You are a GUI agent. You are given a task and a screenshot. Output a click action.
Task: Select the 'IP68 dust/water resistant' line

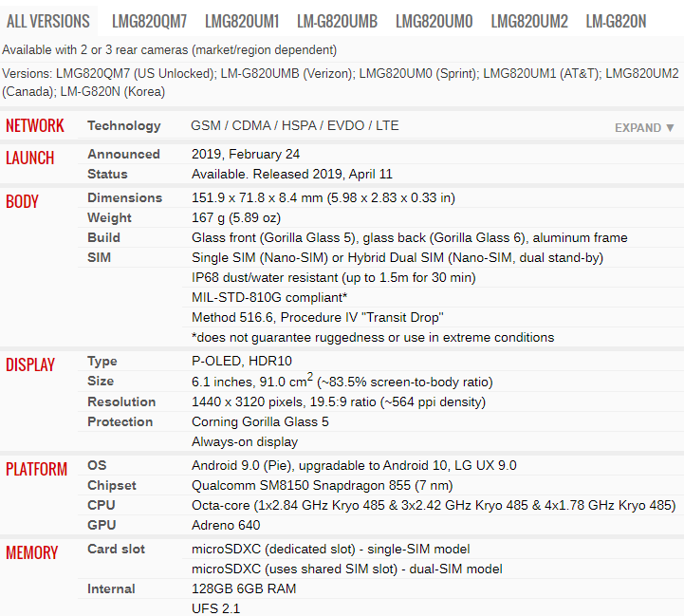[334, 278]
